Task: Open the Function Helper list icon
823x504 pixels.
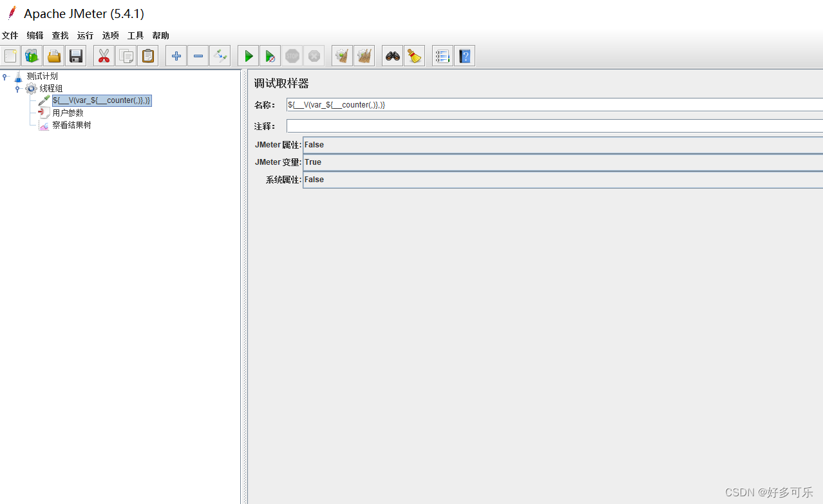Action: pyautogui.click(x=442, y=56)
